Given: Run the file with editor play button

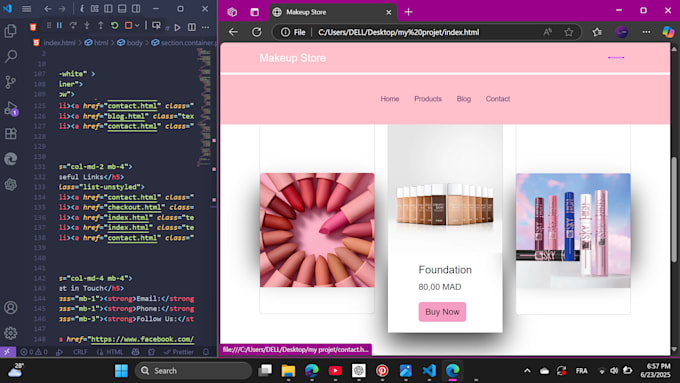Looking at the screenshot, I should pos(177,27).
